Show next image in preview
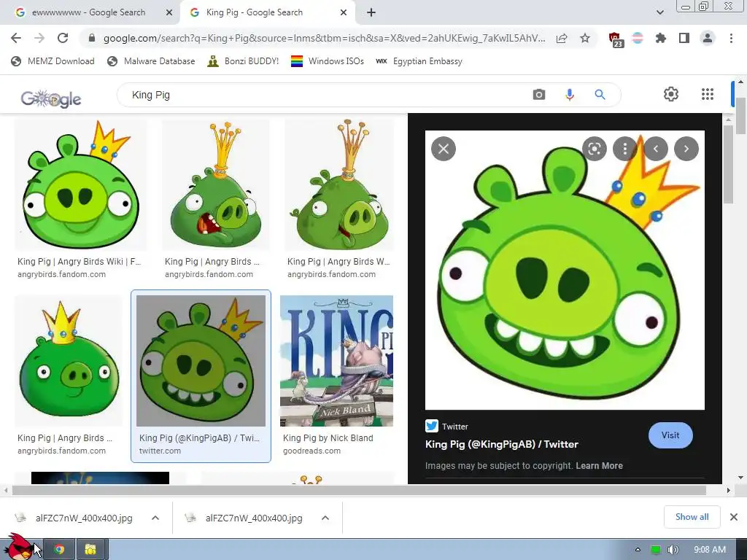Viewport: 747px width, 560px height. tap(686, 149)
